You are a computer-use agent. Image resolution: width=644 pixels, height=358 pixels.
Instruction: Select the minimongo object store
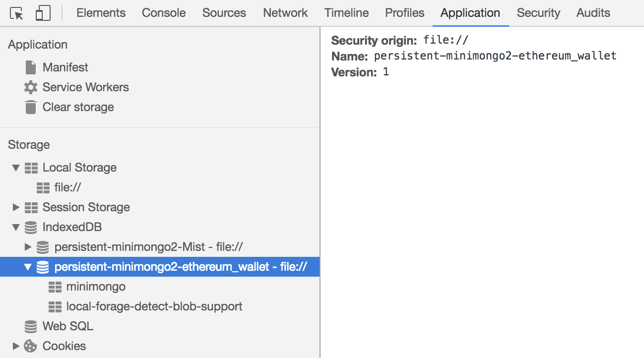coord(97,287)
